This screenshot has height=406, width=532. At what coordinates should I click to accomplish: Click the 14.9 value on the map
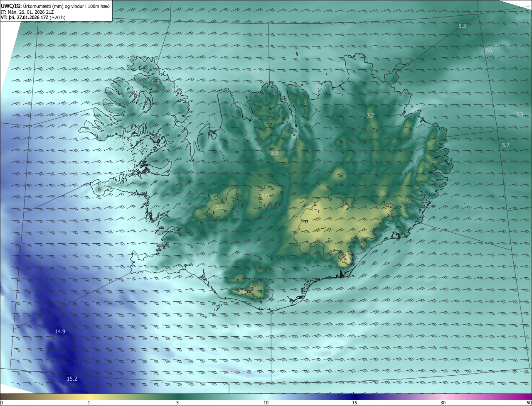60,331
